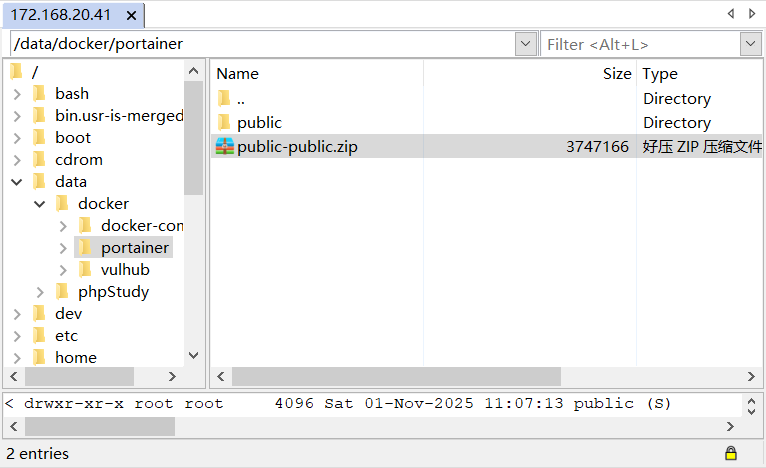Click the bash folder icon
The height and width of the screenshot is (468, 766).
tap(39, 93)
